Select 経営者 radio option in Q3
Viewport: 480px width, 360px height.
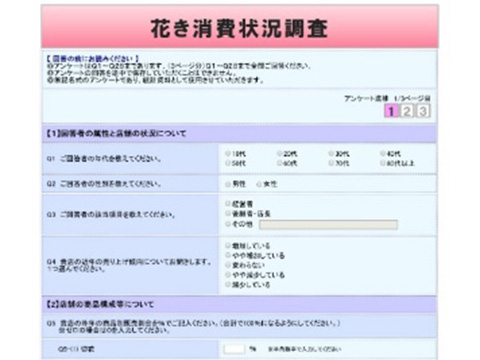point(228,203)
